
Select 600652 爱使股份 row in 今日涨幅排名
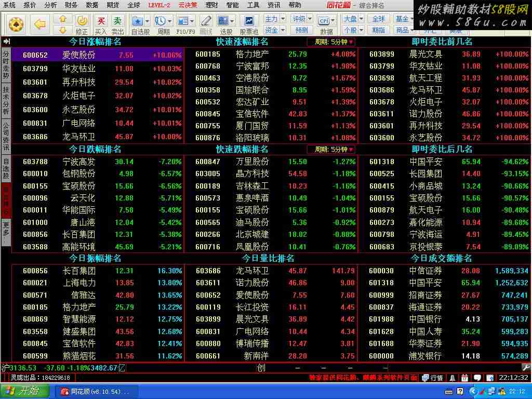tap(98, 55)
